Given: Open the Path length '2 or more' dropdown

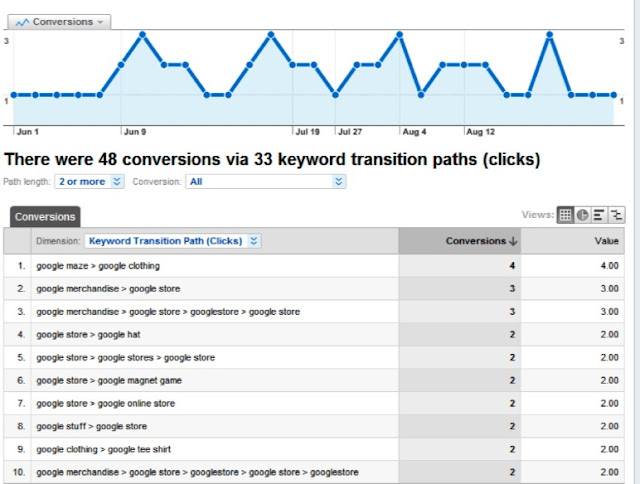Looking at the screenshot, I should click(89, 182).
